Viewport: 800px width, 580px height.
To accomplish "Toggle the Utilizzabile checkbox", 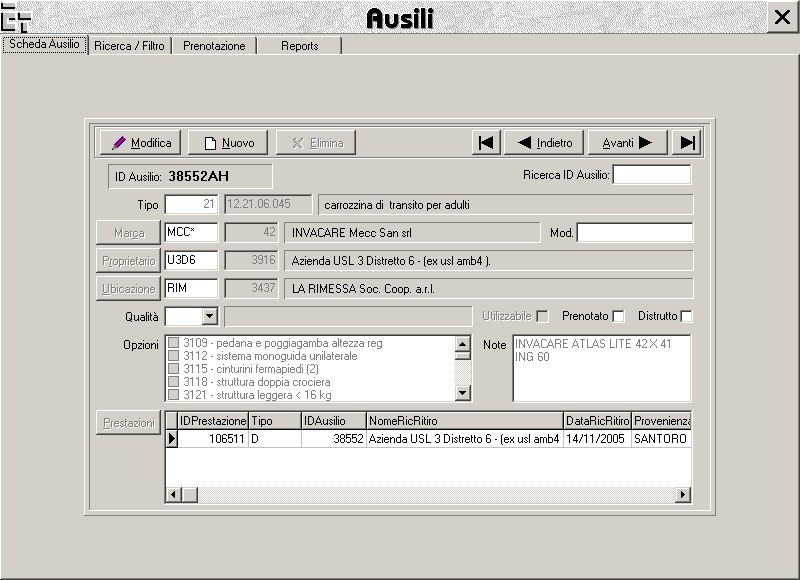I will click(x=543, y=316).
